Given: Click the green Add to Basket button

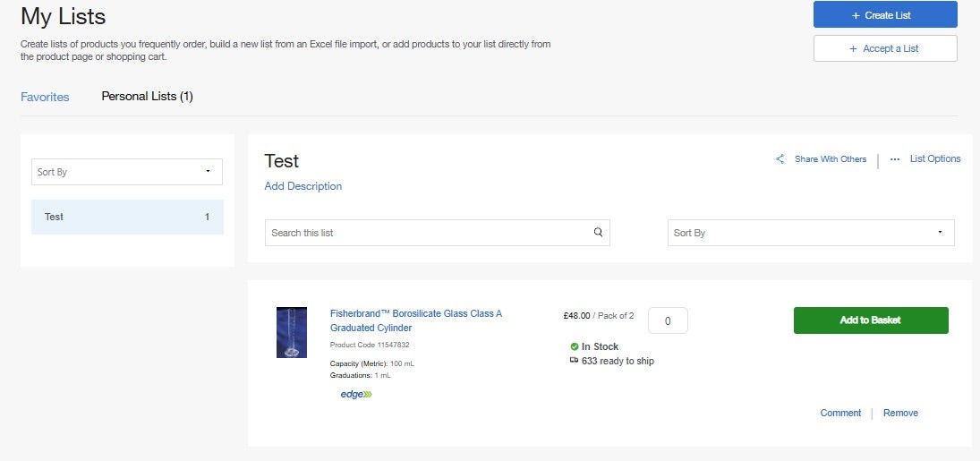Looking at the screenshot, I should point(871,320).
